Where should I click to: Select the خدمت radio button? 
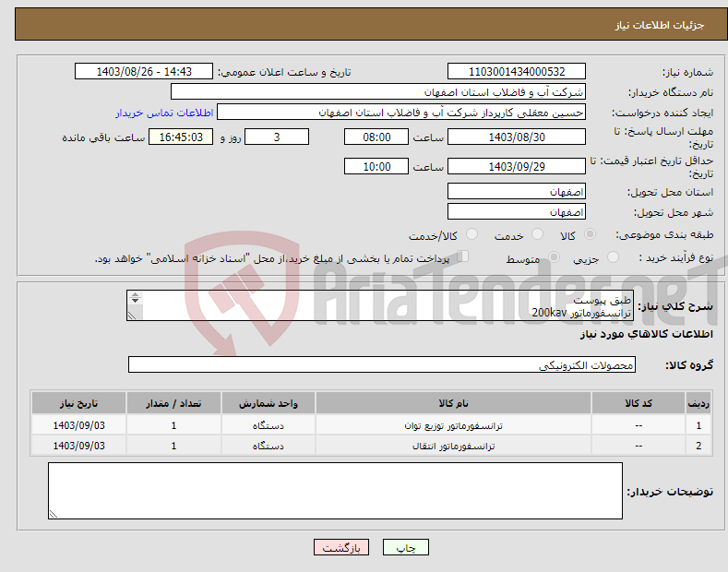coord(537,234)
